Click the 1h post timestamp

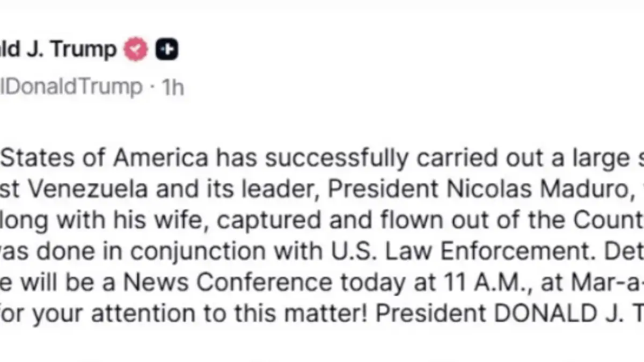click(x=172, y=87)
